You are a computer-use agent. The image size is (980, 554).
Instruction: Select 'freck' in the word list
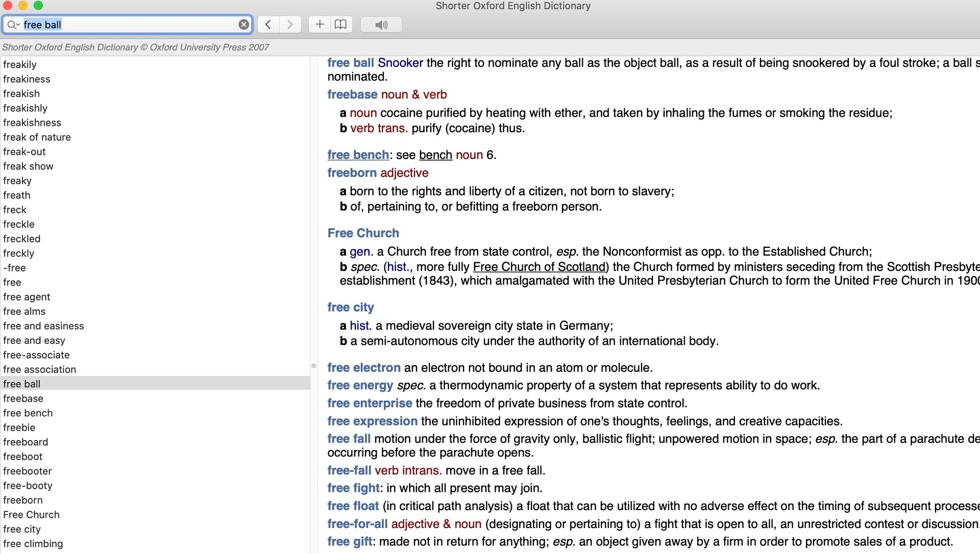tap(155, 210)
